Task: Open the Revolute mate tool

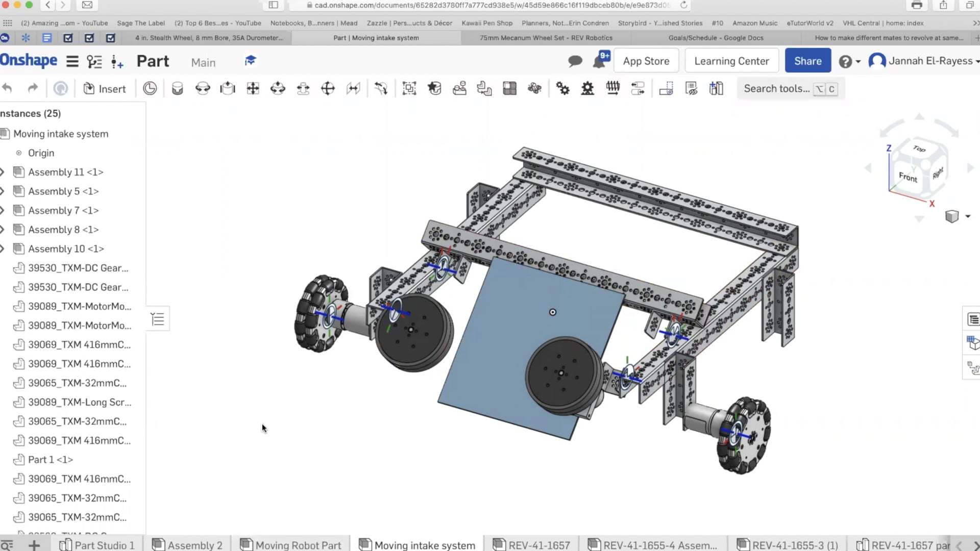Action: (x=203, y=88)
